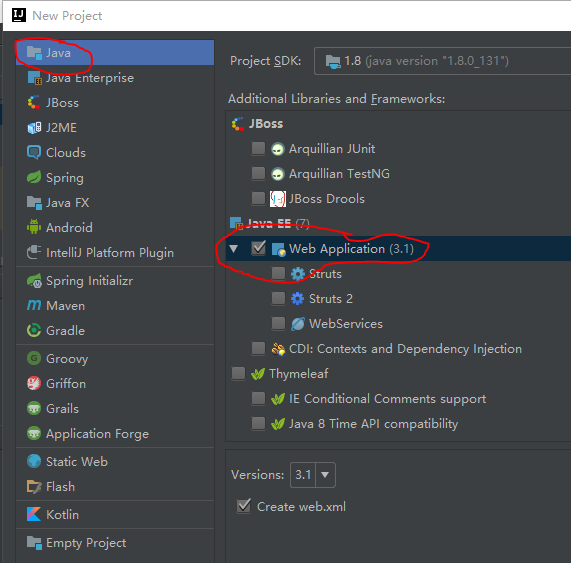Uncheck the Web Application (3.1) checkbox
The height and width of the screenshot is (563, 571).
point(259,248)
